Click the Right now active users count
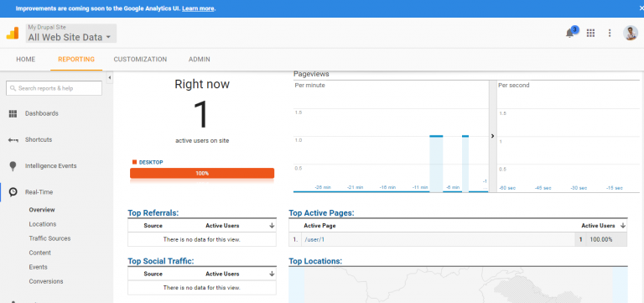 [201, 115]
